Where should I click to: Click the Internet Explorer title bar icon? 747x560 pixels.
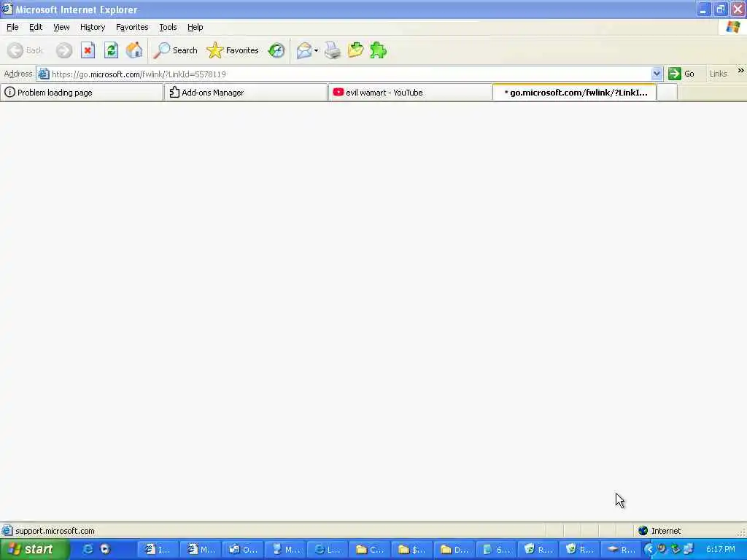pyautogui.click(x=7, y=9)
